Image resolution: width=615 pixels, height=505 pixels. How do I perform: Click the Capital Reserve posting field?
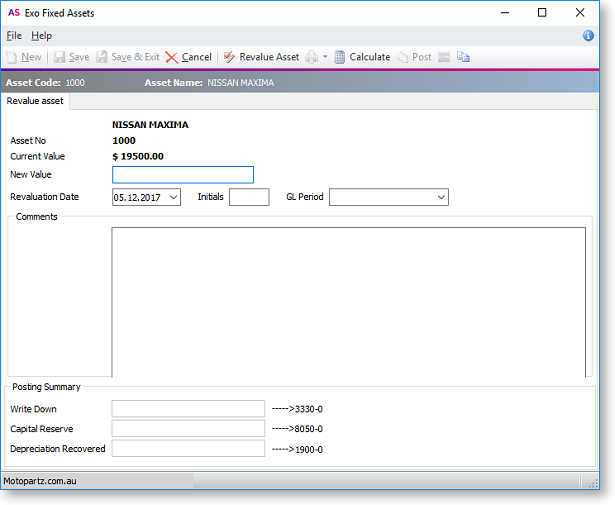click(188, 428)
